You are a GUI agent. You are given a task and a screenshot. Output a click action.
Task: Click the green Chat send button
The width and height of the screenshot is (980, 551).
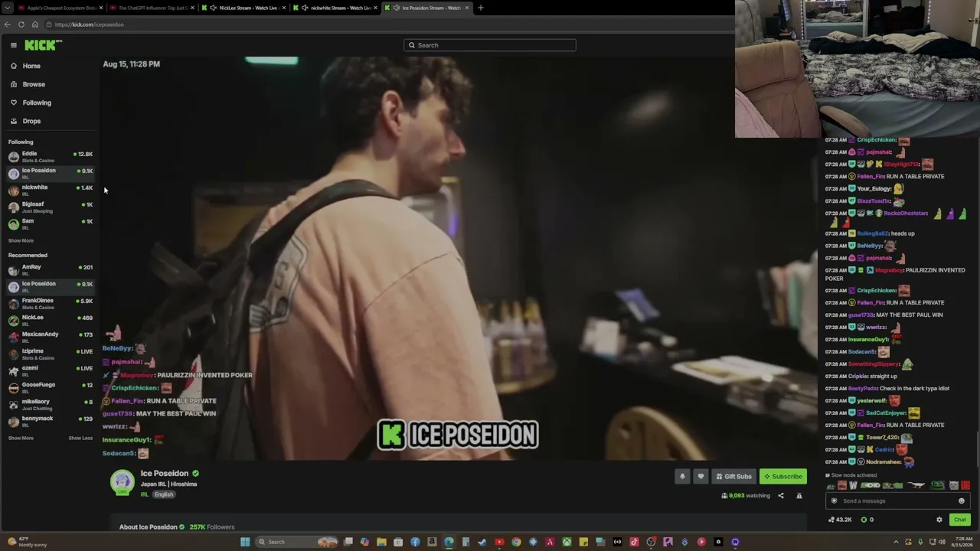(x=960, y=520)
